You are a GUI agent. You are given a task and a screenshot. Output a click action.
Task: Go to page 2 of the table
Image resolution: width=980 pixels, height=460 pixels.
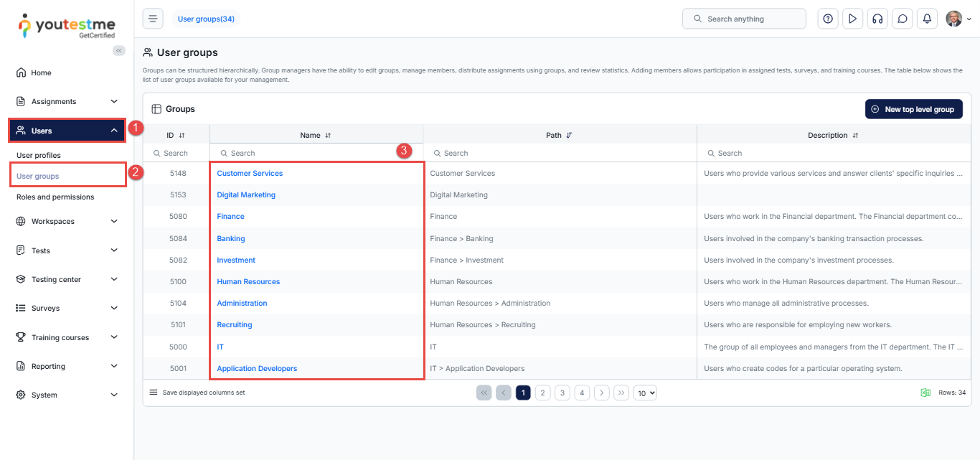tap(543, 393)
